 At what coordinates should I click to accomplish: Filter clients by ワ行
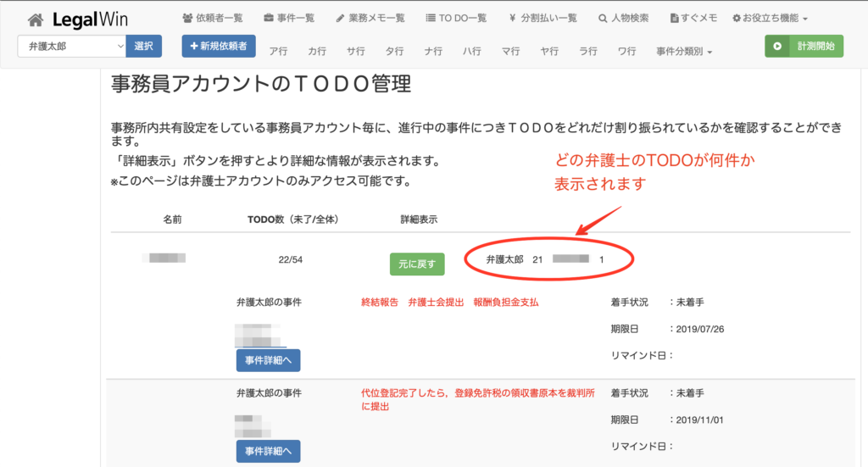point(626,52)
